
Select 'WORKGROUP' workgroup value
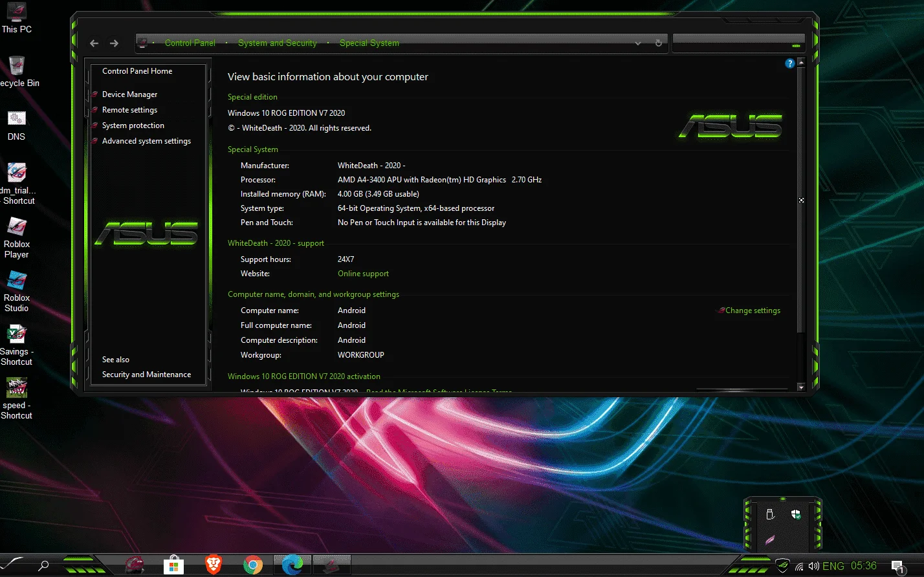coord(361,355)
